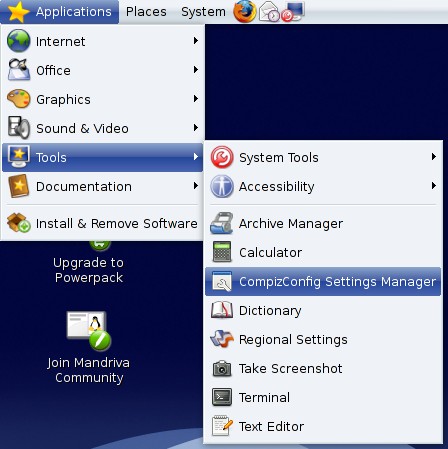Launch Firefox from the top panel
The height and width of the screenshot is (449, 448).
244,12
